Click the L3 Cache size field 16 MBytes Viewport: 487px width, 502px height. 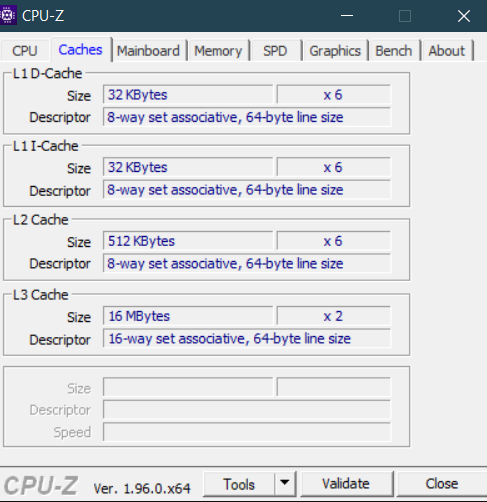[x=188, y=316]
